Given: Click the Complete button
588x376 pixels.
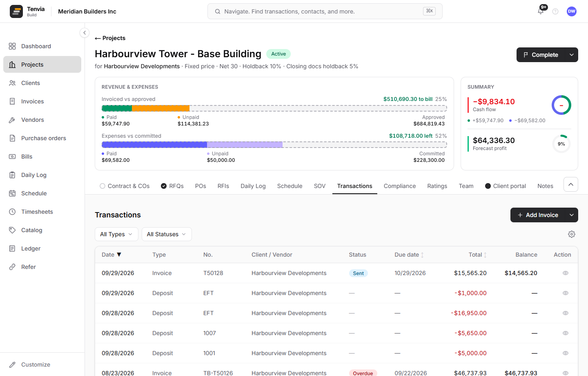Looking at the screenshot, I should pyautogui.click(x=541, y=55).
